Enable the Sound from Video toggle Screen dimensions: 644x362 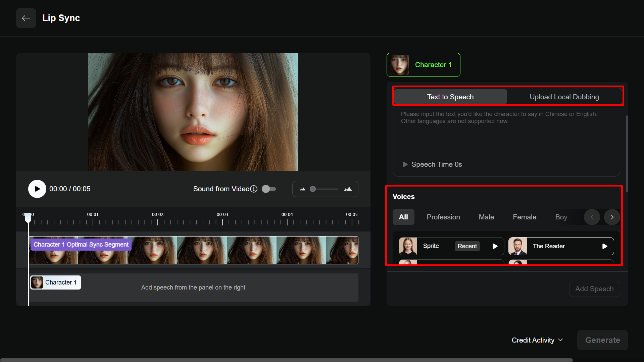(x=268, y=189)
